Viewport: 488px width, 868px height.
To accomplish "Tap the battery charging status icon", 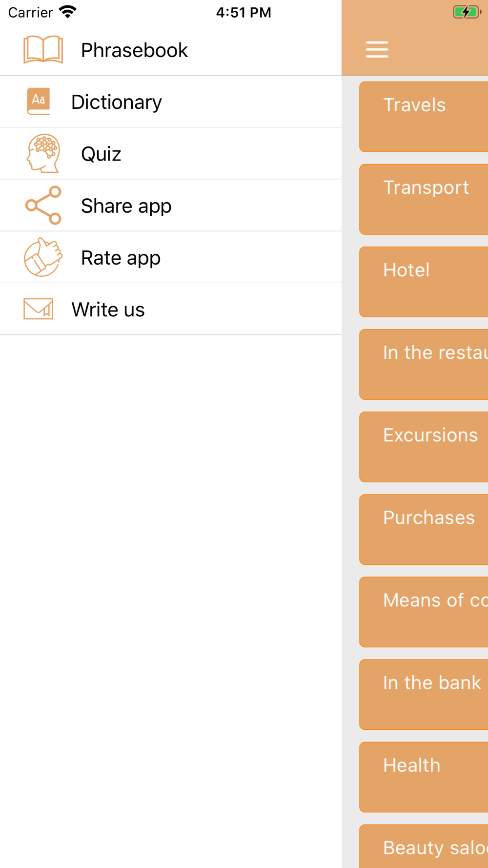I will click(x=467, y=12).
